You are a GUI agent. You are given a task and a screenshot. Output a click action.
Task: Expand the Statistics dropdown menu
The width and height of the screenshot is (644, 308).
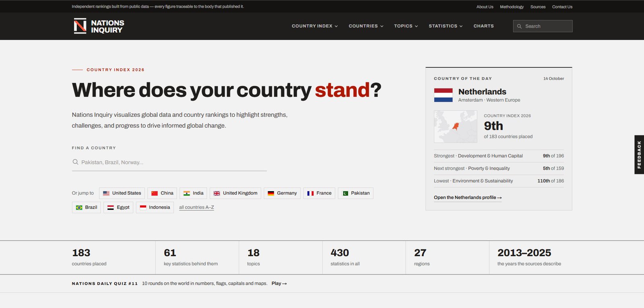446,26
